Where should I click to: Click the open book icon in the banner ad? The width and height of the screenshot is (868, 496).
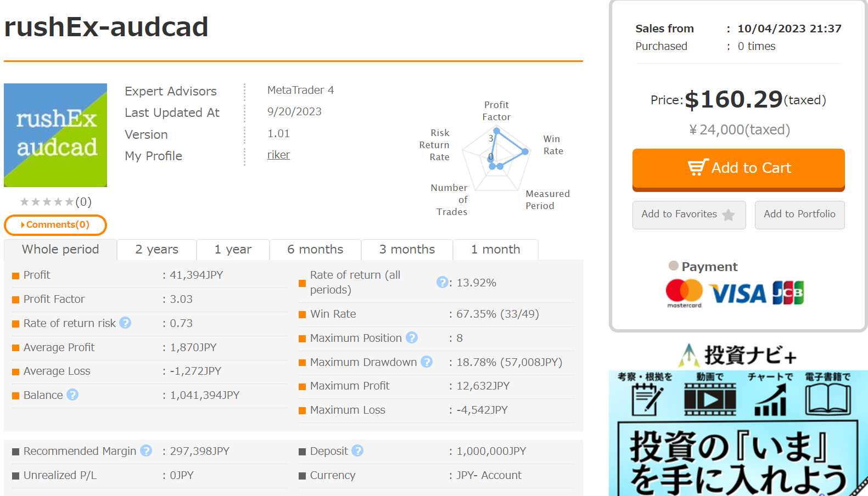[x=828, y=399]
